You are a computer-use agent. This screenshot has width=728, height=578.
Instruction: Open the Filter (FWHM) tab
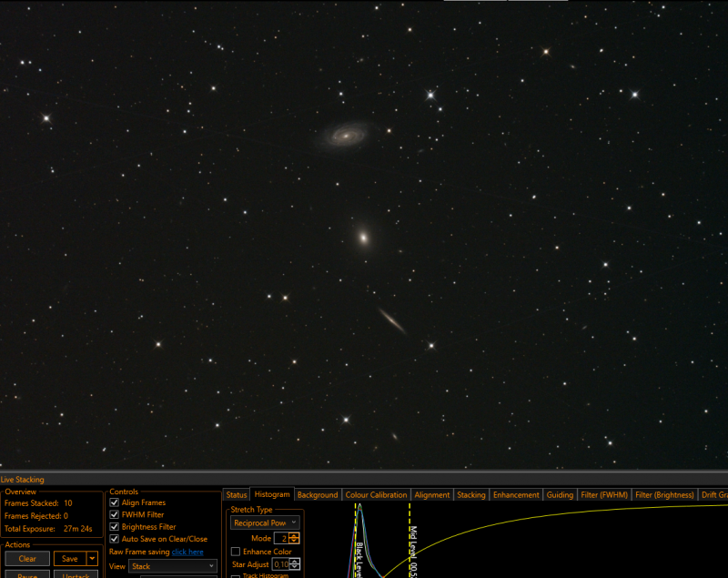(x=604, y=495)
